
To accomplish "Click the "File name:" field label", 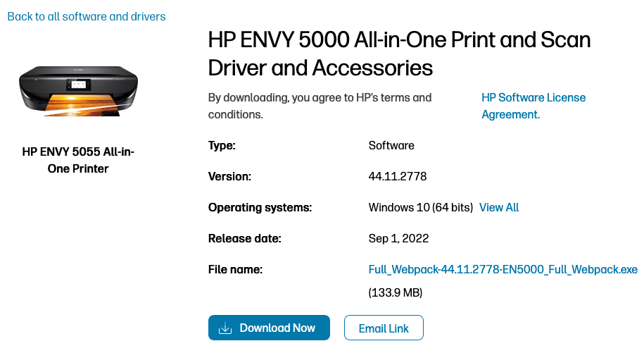I will 235,269.
